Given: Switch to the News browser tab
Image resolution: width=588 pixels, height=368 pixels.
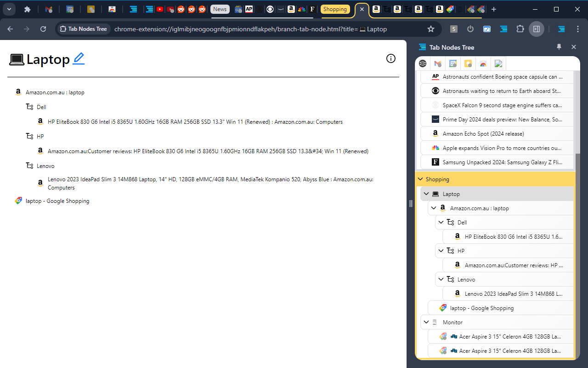Looking at the screenshot, I should (x=220, y=9).
